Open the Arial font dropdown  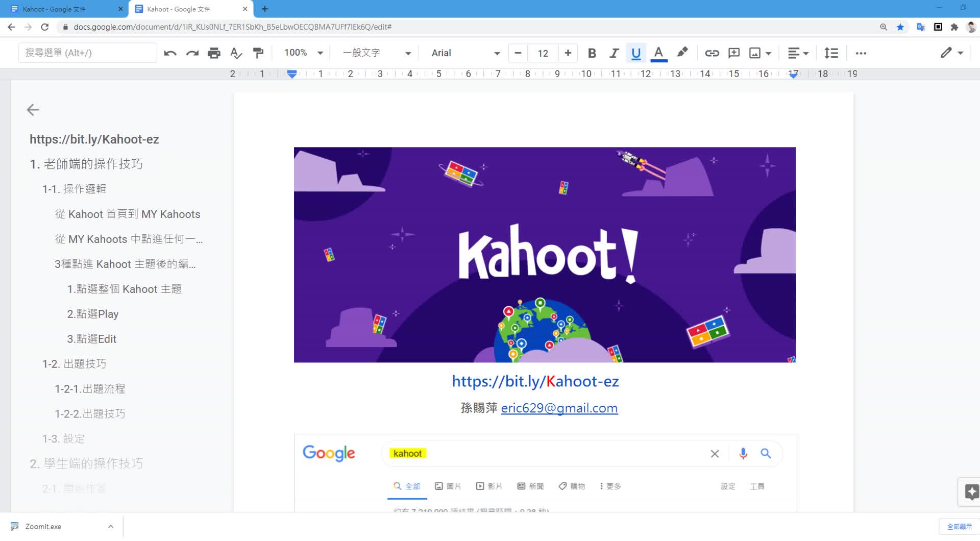[465, 53]
